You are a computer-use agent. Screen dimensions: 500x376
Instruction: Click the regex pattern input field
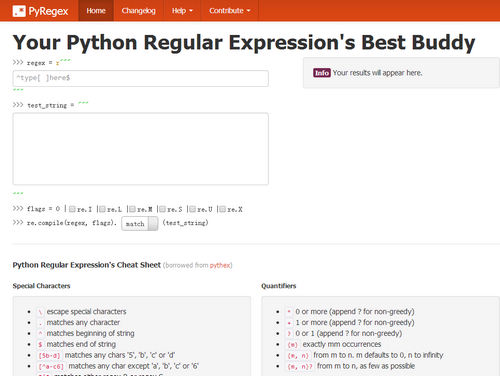click(x=140, y=78)
